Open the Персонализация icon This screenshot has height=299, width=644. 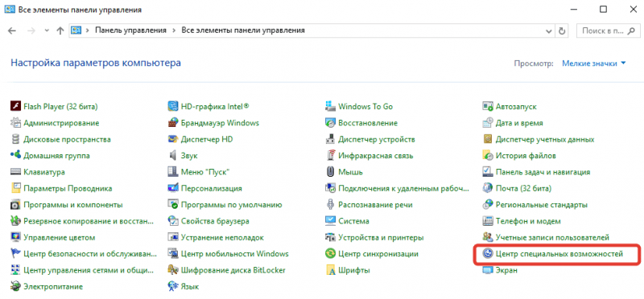point(173,188)
